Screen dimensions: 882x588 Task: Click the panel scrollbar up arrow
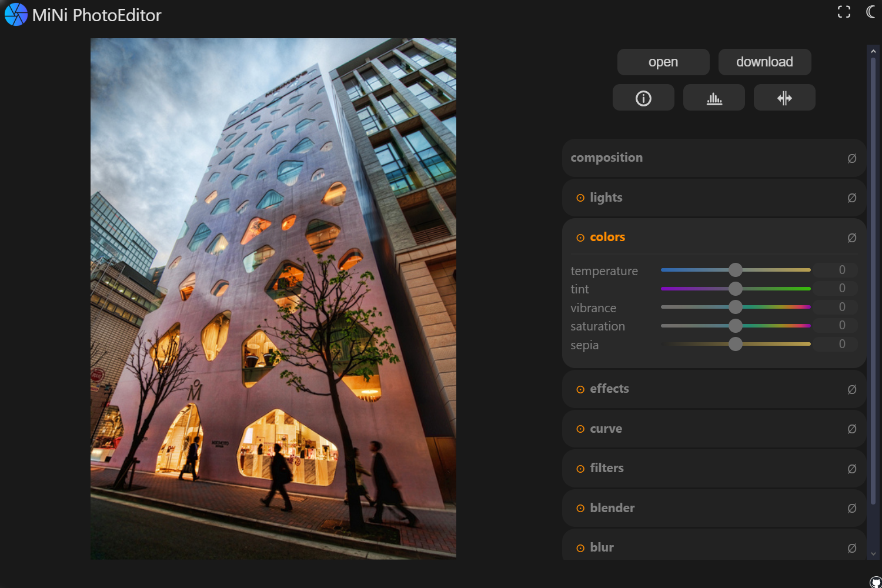873,51
